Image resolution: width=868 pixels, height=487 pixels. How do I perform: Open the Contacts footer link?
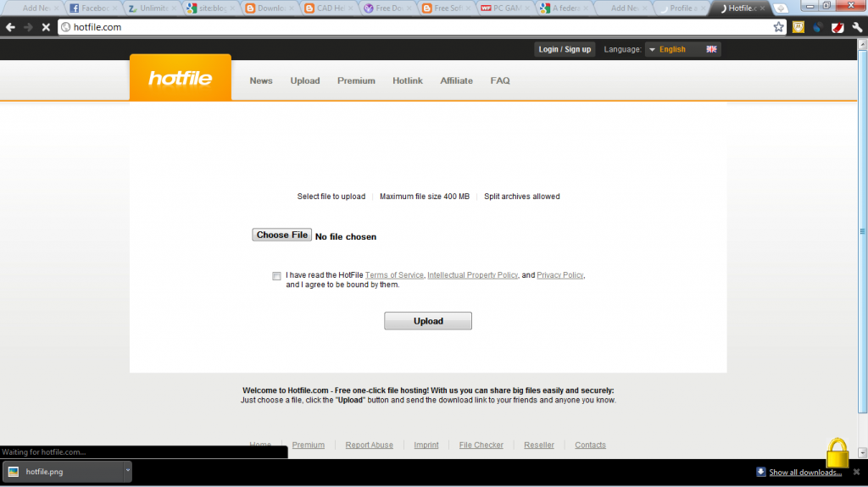coord(590,445)
